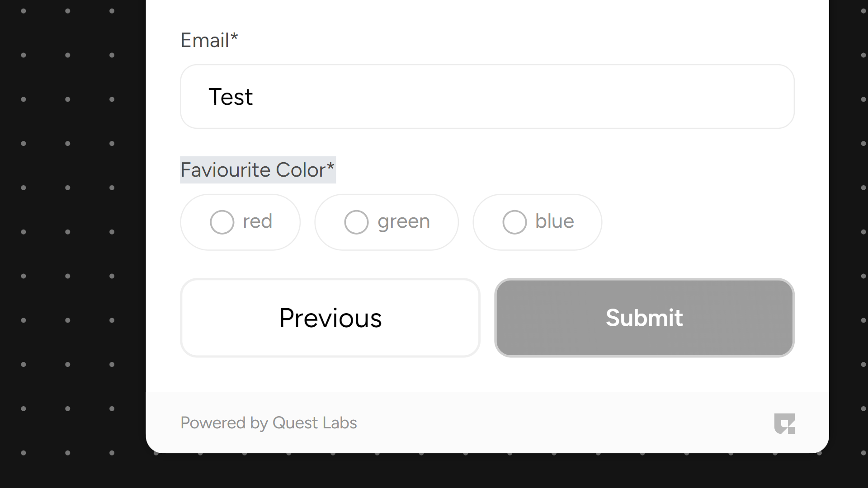Click the "red" option label text
Viewport: 868px width, 488px height.
coord(257,221)
